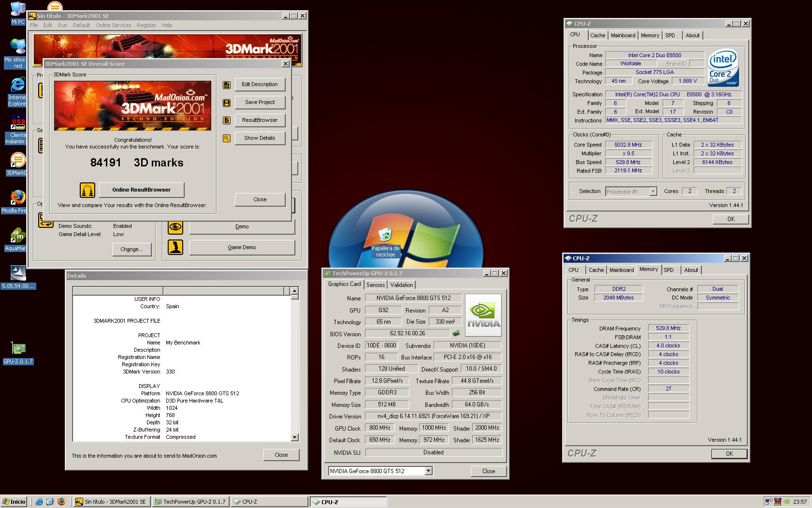The width and height of the screenshot is (812, 508).
Task: Click Internet Explorer quick launch icon in taskbar
Action: click(39, 502)
